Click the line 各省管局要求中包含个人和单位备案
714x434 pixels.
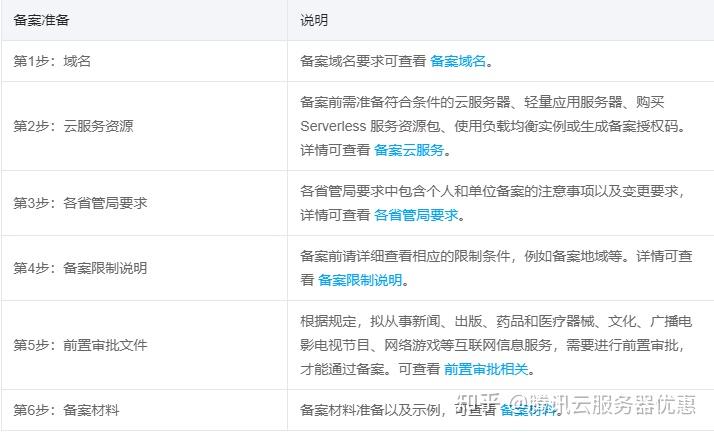(493, 191)
